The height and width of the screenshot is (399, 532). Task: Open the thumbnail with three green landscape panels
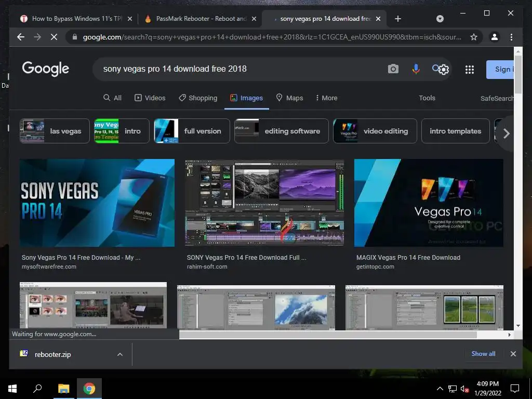424,308
